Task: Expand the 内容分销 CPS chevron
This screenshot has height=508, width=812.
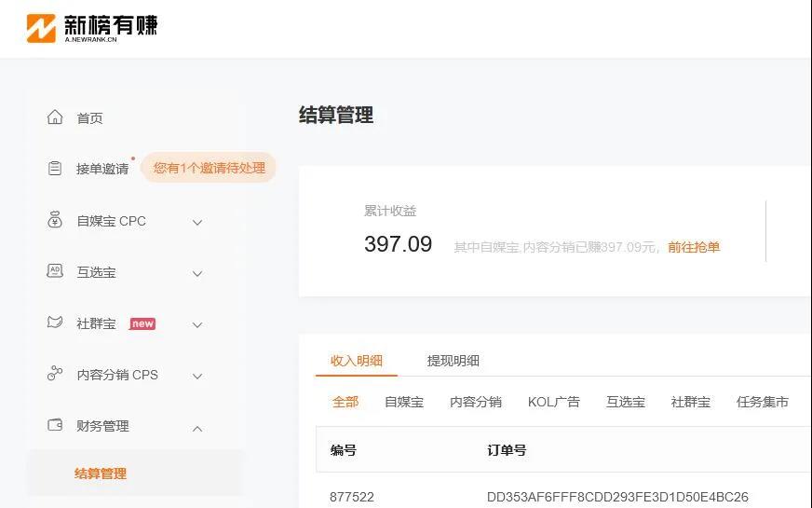Action: (x=197, y=376)
